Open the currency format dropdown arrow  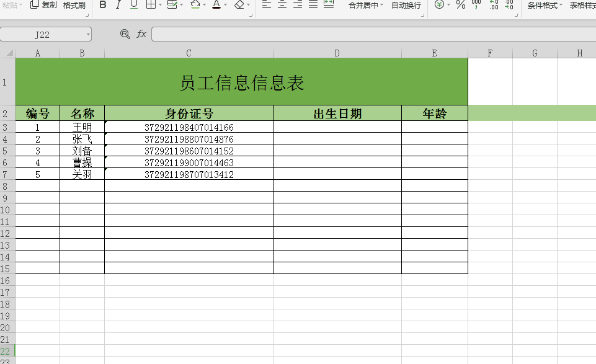pyautogui.click(x=448, y=5)
